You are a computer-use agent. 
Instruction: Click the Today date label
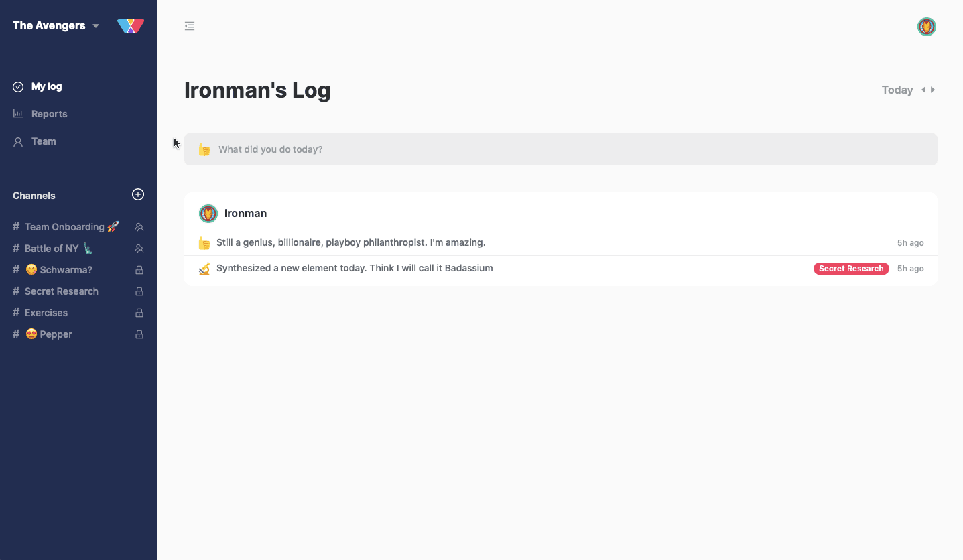click(897, 90)
